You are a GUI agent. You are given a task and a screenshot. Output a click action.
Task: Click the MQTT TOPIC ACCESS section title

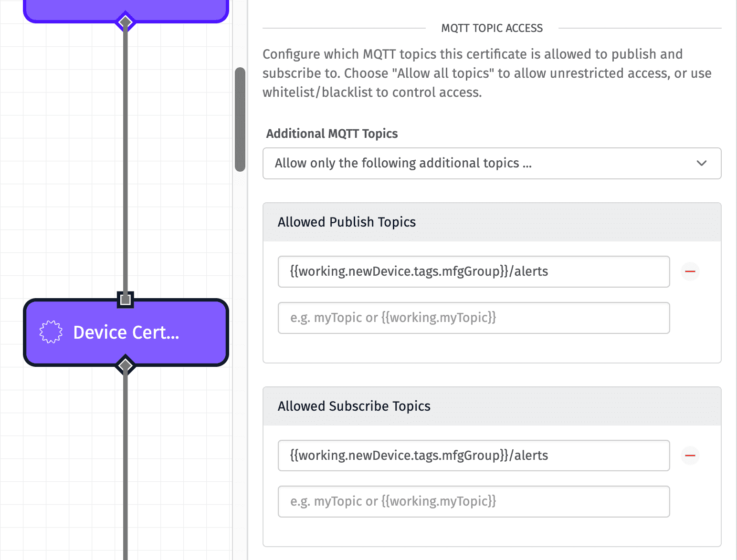tap(492, 28)
